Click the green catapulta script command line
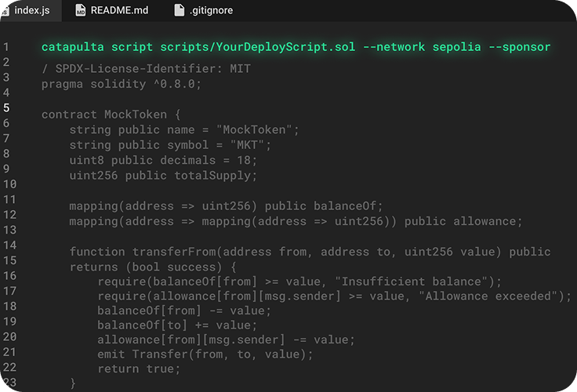 tap(296, 47)
